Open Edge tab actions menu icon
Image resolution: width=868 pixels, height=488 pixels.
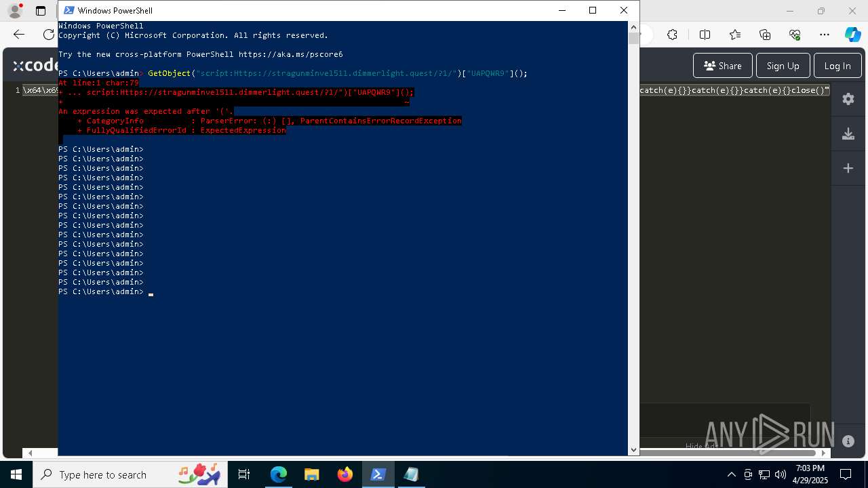[x=41, y=11]
